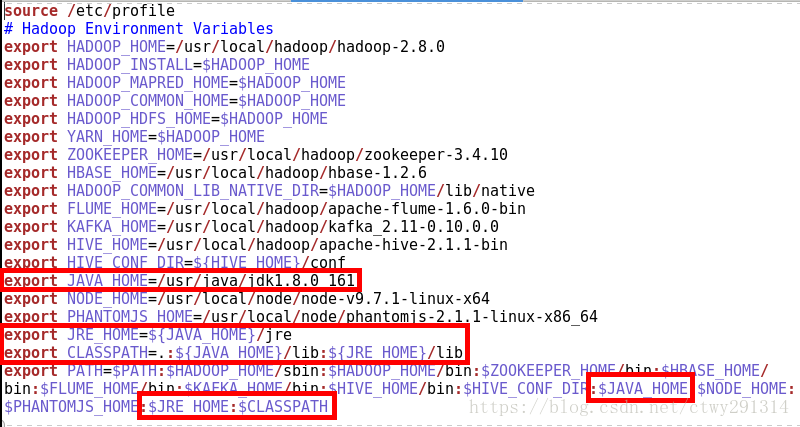Click the CLASSPATH export line
Screen dimensions: 800x427
point(233,352)
